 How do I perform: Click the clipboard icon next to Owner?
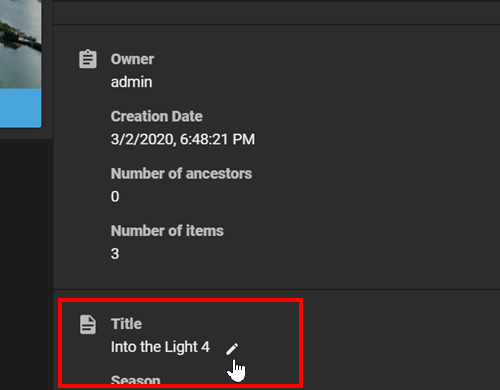coord(88,59)
